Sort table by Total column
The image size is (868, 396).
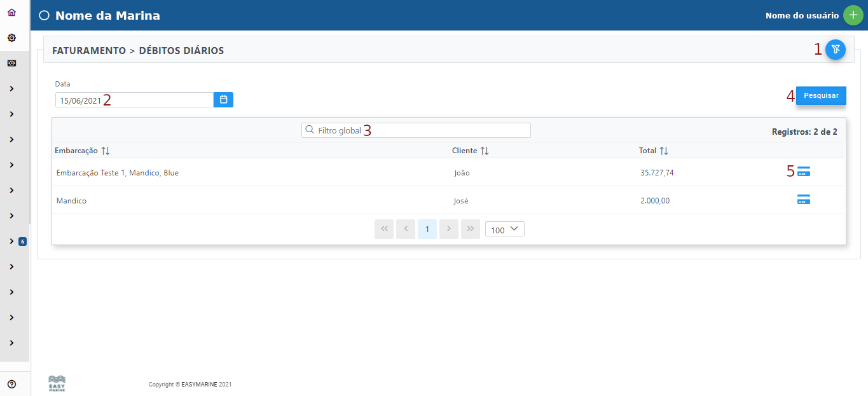[664, 151]
